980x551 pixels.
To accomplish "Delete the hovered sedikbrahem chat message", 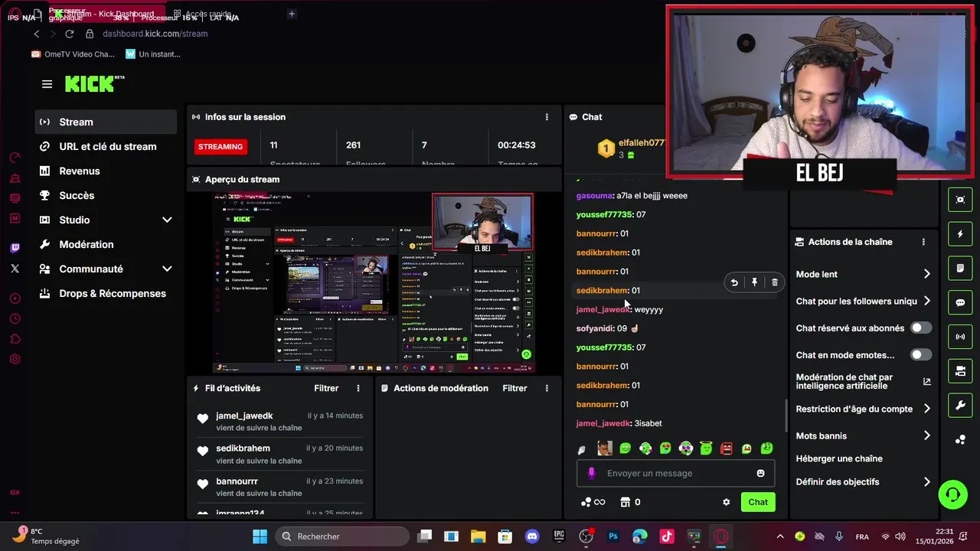I will coord(775,282).
